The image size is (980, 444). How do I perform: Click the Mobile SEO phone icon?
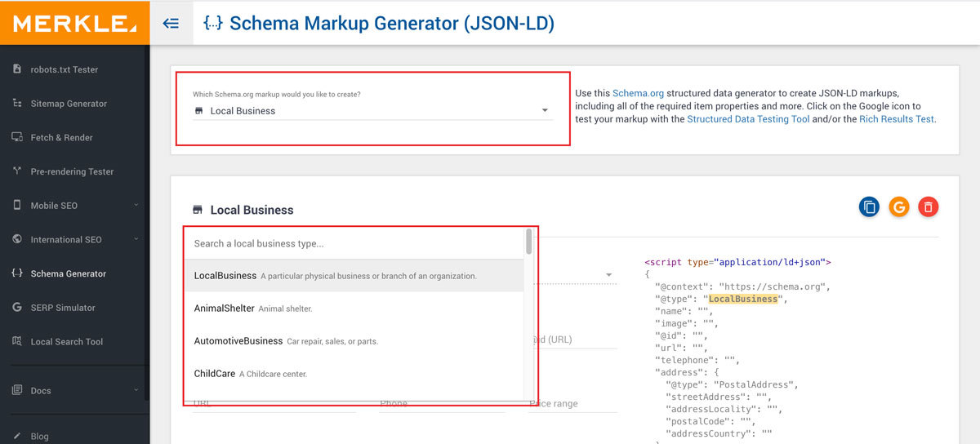click(16, 206)
